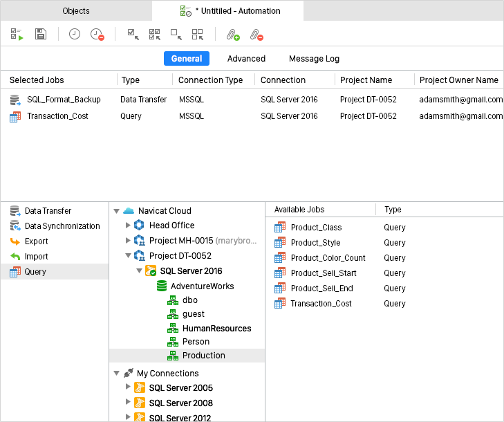Choose Data Transfer job type
The height and width of the screenshot is (422, 504).
[55, 211]
